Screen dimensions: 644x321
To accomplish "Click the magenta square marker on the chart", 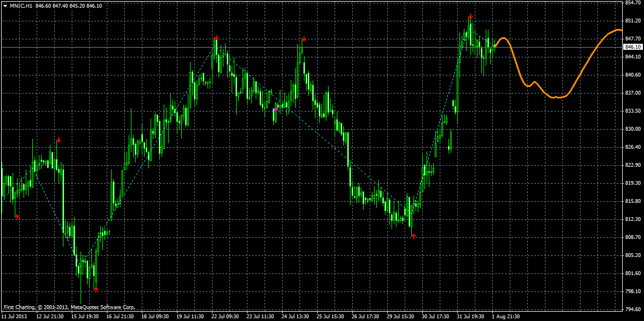I will pyautogui.click(x=275, y=109).
